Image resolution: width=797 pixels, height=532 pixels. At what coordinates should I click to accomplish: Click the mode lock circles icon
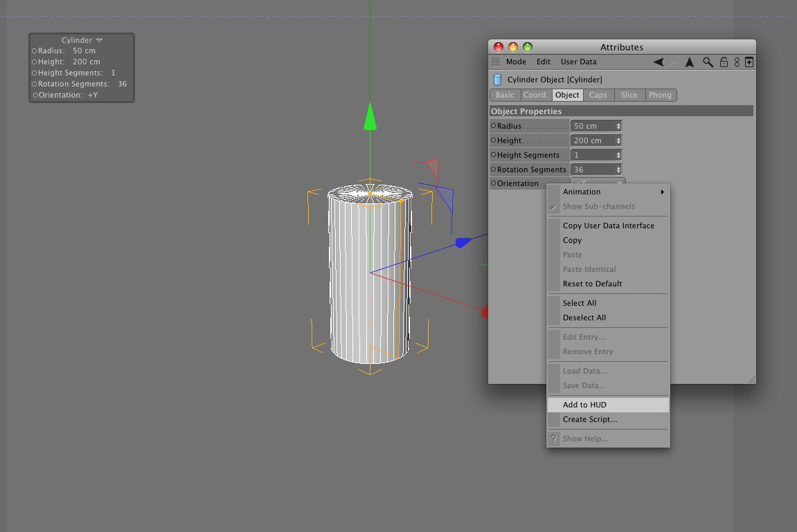click(x=737, y=62)
